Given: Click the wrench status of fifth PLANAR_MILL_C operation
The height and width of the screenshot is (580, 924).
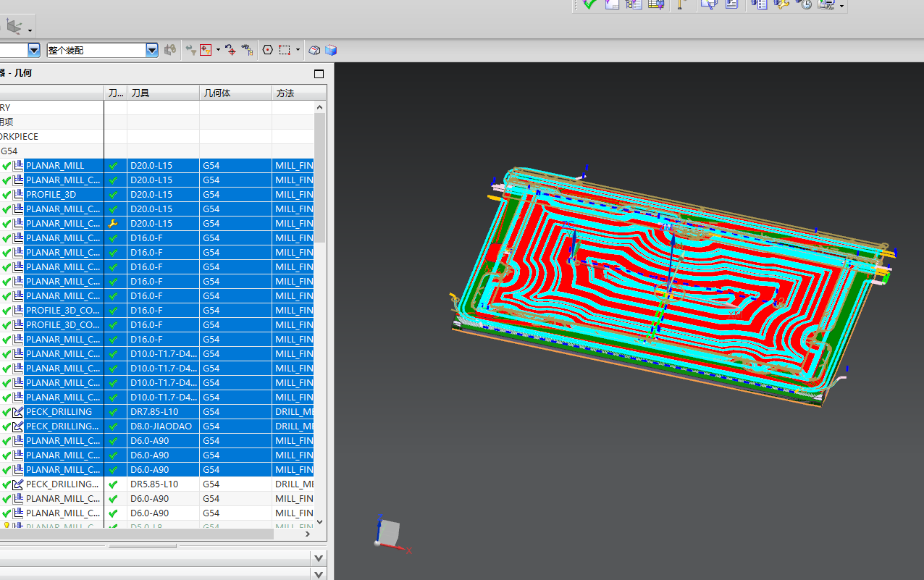Looking at the screenshot, I should pos(113,224).
